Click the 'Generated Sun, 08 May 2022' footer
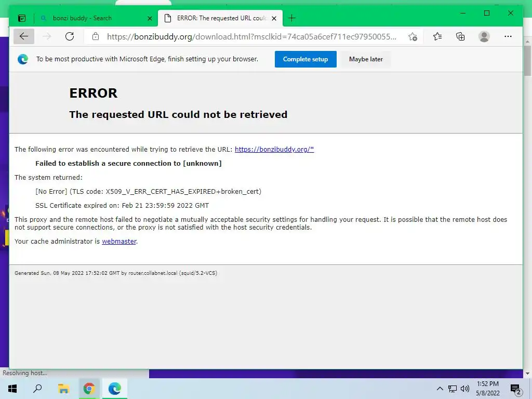The image size is (532, 399). point(116,273)
